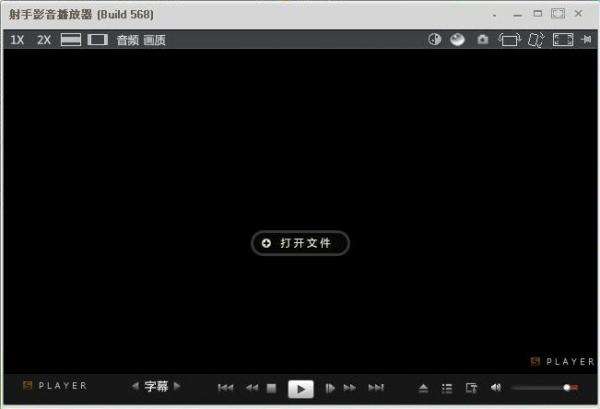Skip to the next track
This screenshot has height=409, width=600.
pos(376,388)
